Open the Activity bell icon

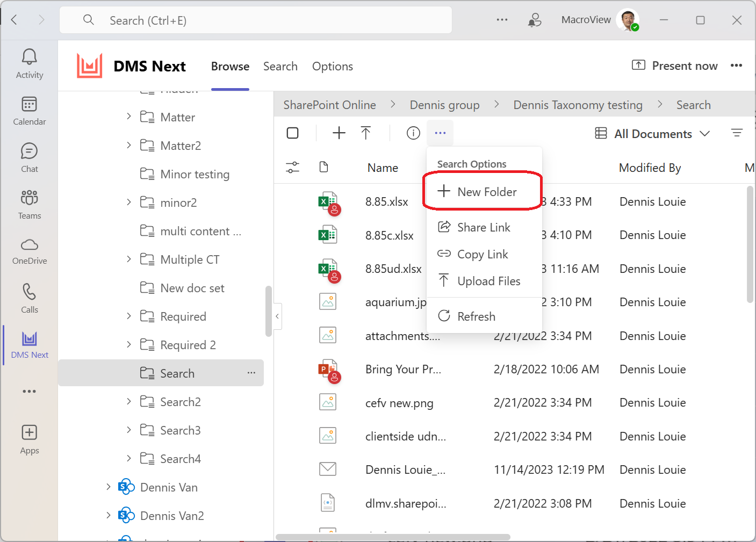pos(29,64)
